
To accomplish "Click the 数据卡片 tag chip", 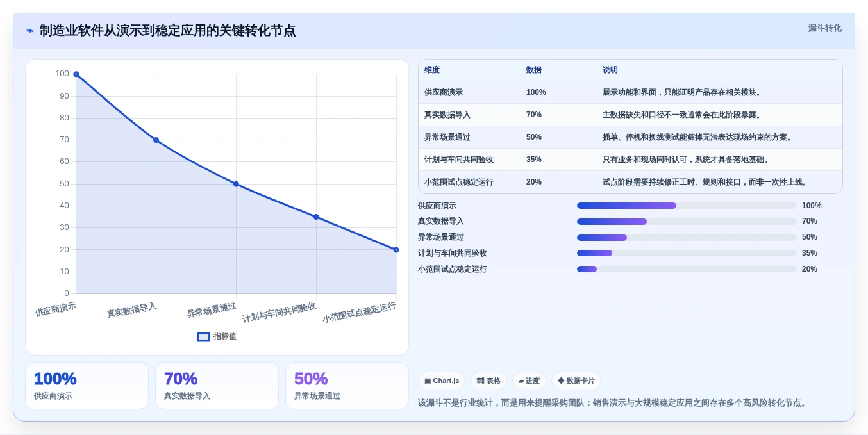I will (576, 381).
